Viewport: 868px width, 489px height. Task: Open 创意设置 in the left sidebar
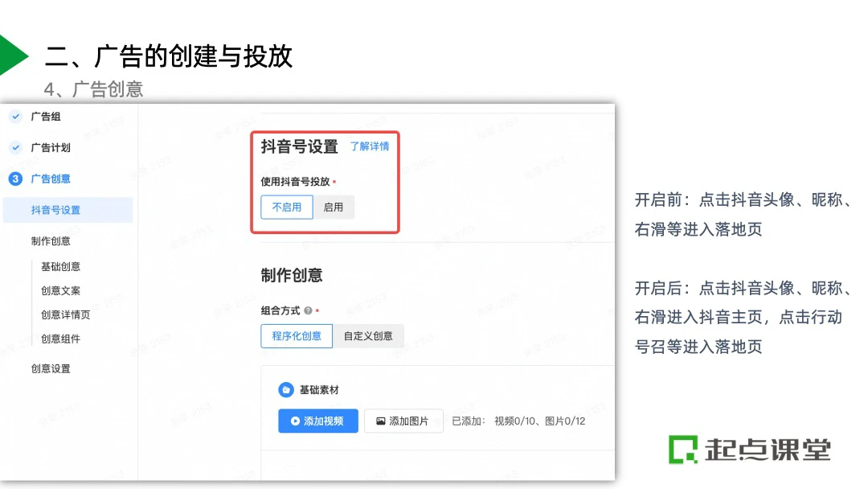point(51,368)
